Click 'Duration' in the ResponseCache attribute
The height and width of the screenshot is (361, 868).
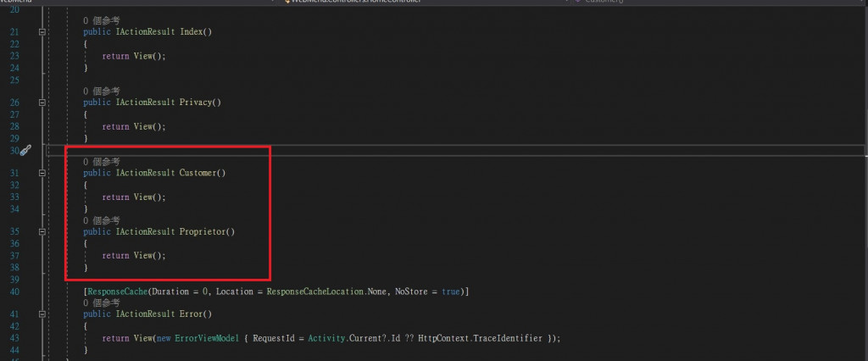[x=169, y=292]
